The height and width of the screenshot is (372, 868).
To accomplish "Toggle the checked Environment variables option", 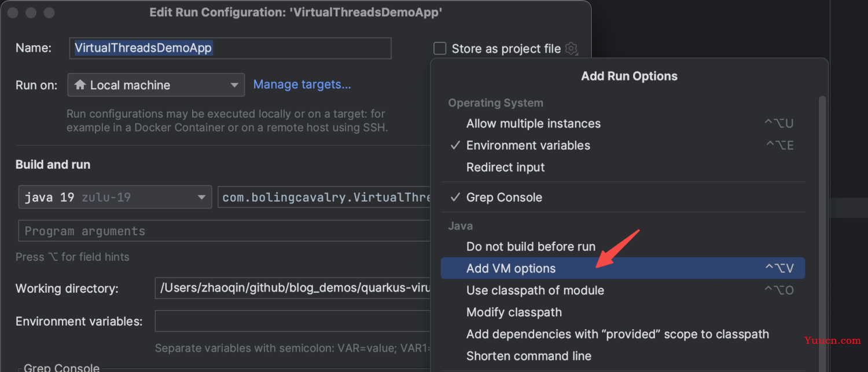I will (x=623, y=145).
